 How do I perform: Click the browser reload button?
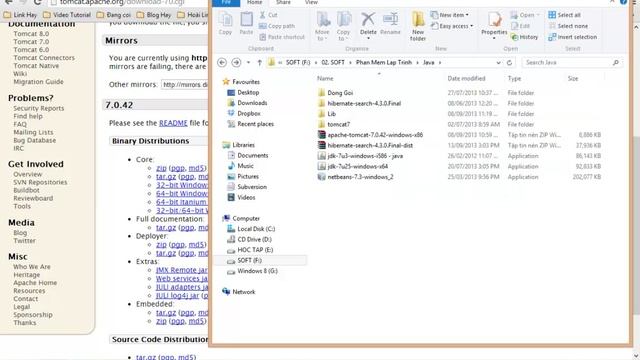(37, 2)
